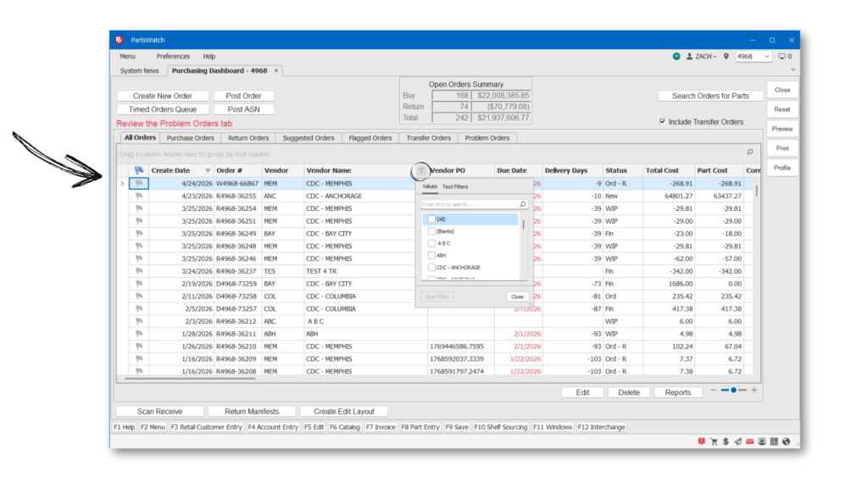Click the F6 Catalog shortcut button
Viewport: 868px width, 488px height.
345,427
